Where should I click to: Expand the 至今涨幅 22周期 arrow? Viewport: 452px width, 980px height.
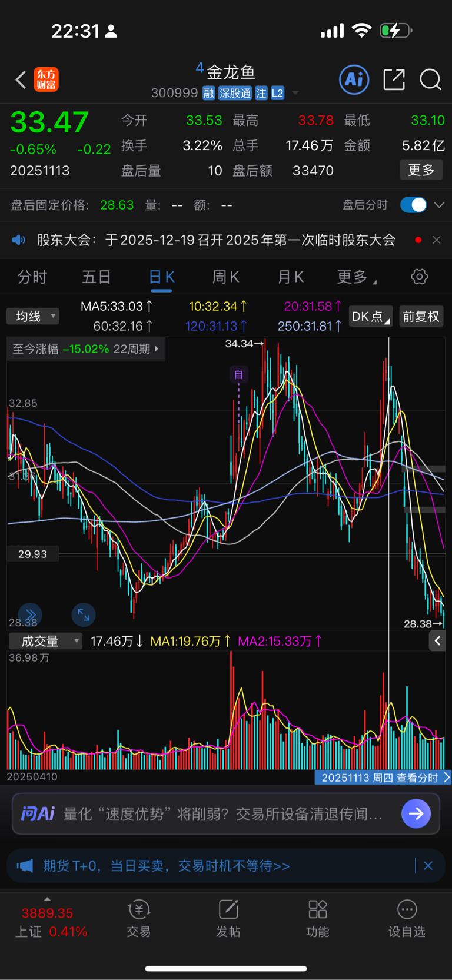(157, 349)
